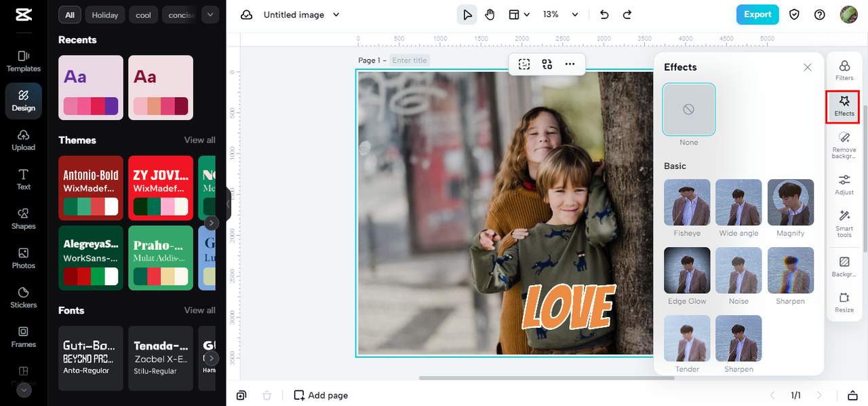The height and width of the screenshot is (406, 868).
Task: Open the 13% zoom level dropdown
Action: (x=561, y=14)
